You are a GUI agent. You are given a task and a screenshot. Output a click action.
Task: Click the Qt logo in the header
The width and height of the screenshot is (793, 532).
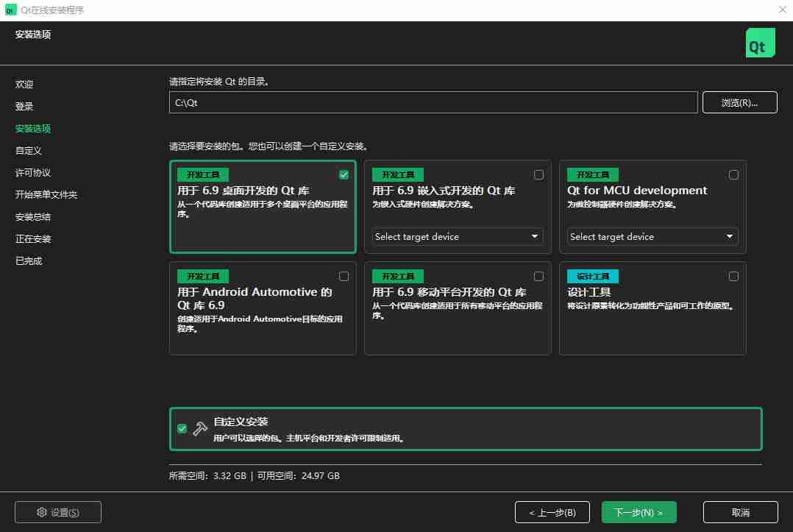point(760,43)
